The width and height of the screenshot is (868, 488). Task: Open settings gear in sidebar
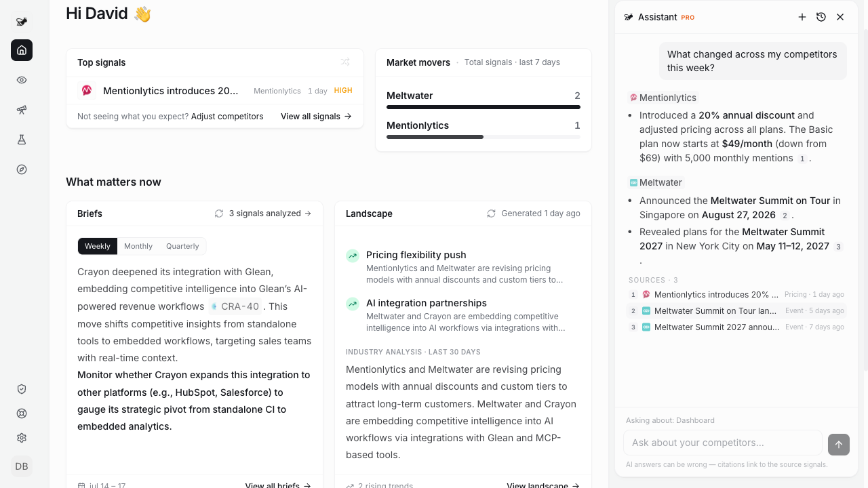tap(22, 438)
